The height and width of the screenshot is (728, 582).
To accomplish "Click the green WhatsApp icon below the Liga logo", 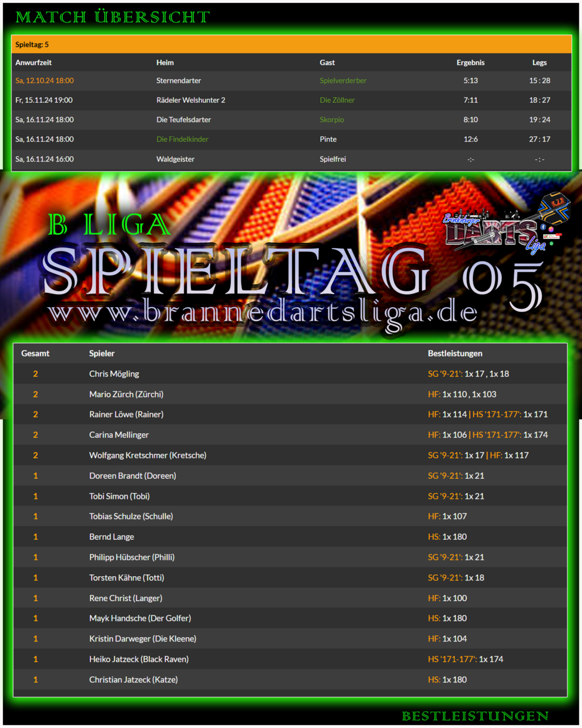I will [x=551, y=243].
